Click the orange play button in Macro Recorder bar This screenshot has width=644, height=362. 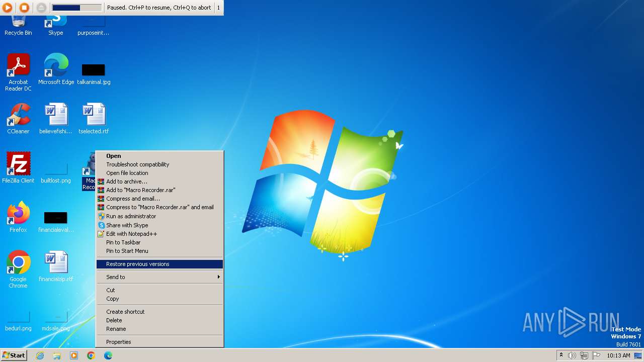[8, 8]
